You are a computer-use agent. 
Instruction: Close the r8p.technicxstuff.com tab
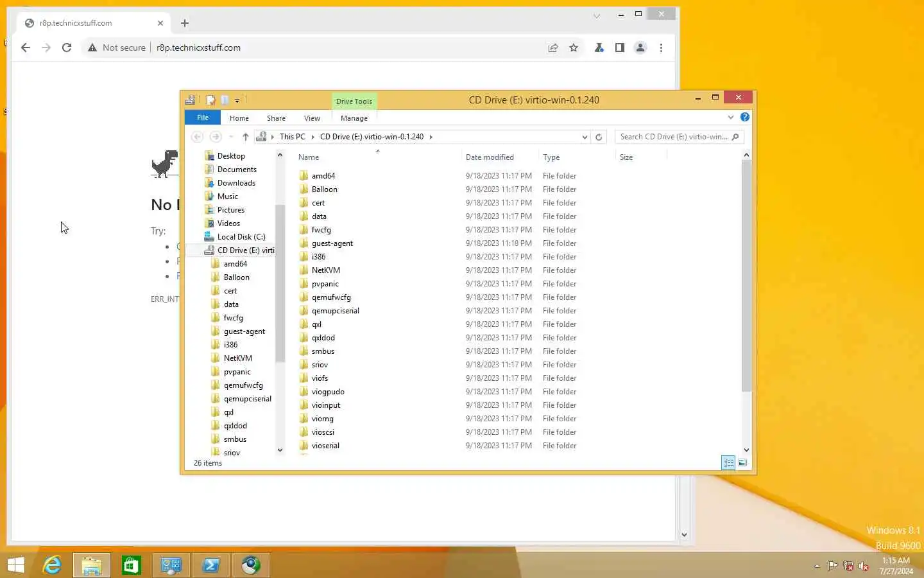tap(160, 23)
